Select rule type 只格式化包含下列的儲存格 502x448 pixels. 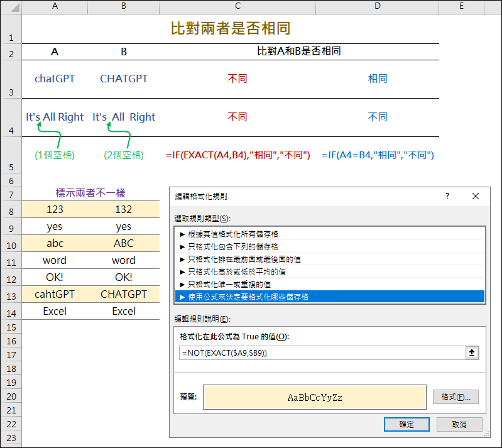click(x=330, y=246)
